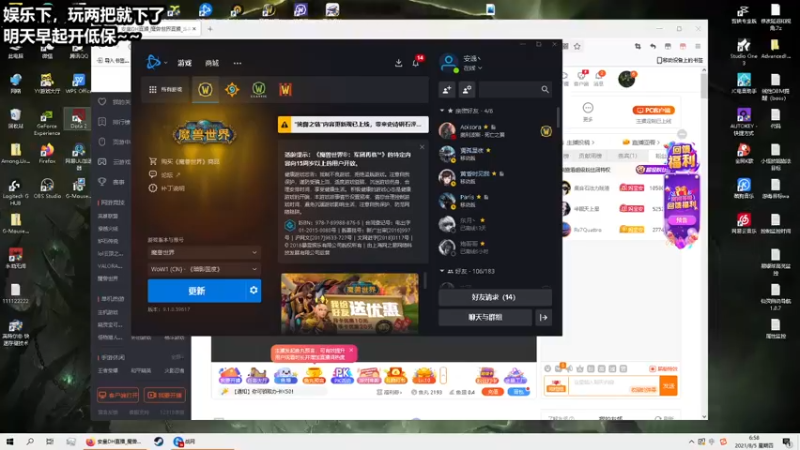Viewport: 800px width, 450px height.
Task: Open a new browser tab with plus
Action: 210,29
